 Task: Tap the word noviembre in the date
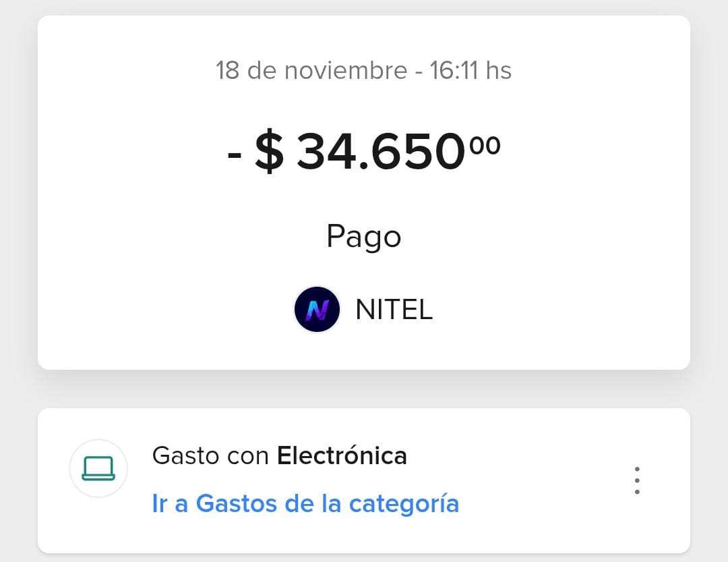point(344,70)
